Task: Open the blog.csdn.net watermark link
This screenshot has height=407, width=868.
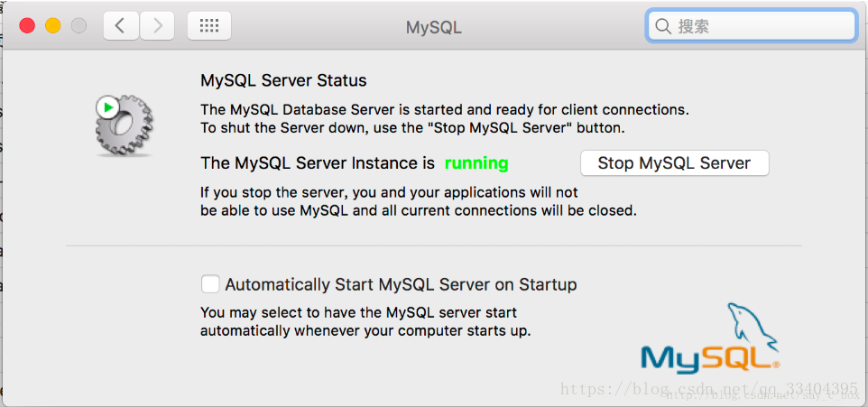Action: click(708, 389)
